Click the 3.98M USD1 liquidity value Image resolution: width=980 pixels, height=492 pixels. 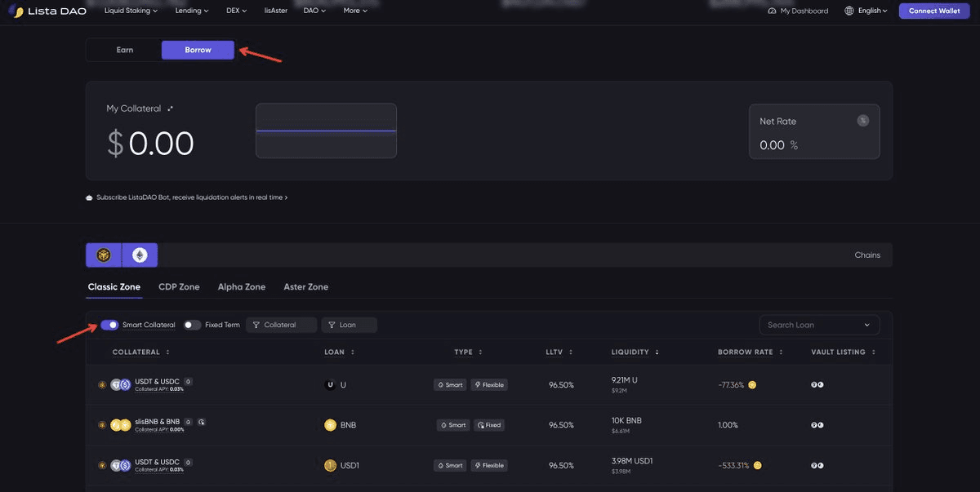(x=632, y=461)
